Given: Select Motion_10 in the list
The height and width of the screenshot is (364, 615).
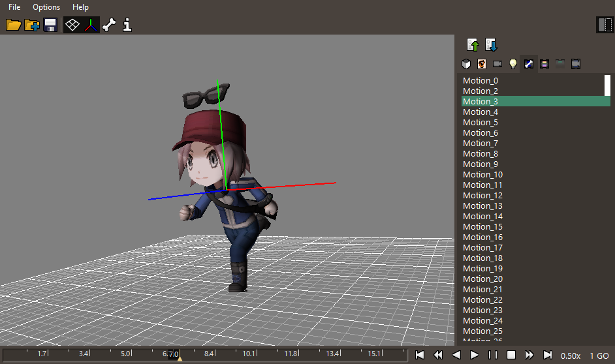Looking at the screenshot, I should pos(536,175).
